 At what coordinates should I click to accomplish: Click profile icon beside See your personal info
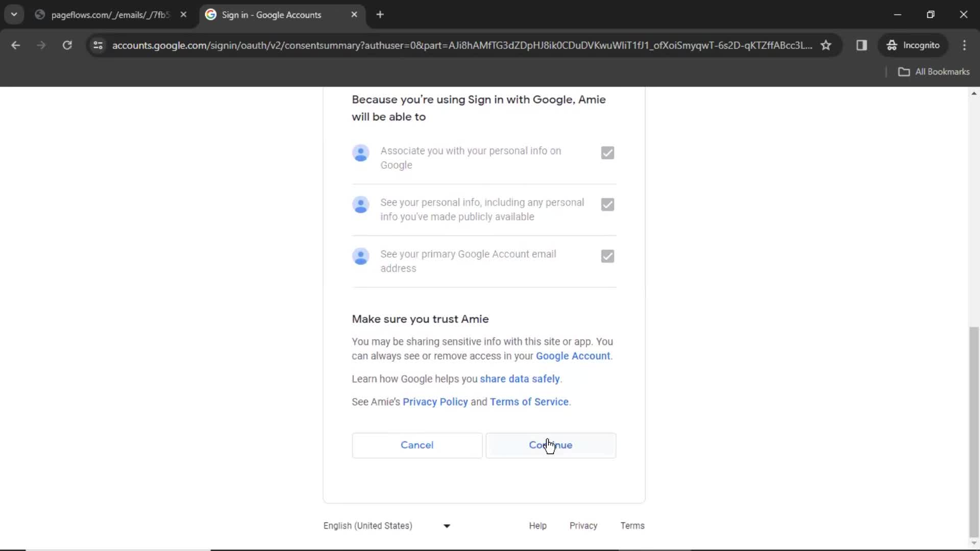[361, 205]
